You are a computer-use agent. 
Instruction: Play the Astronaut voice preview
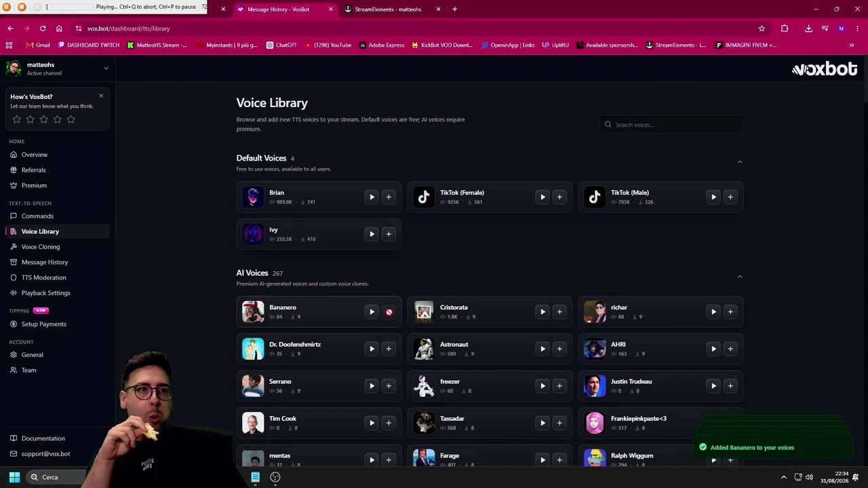[x=542, y=348]
